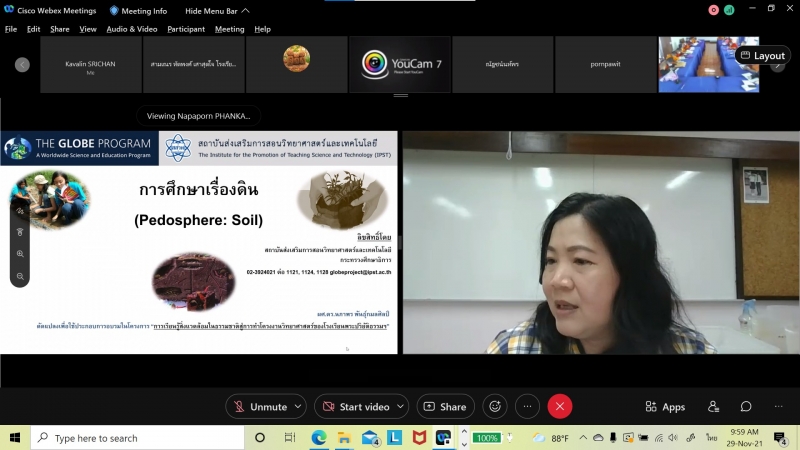Click the red leave meeting button
The image size is (800, 450).
[x=560, y=407]
